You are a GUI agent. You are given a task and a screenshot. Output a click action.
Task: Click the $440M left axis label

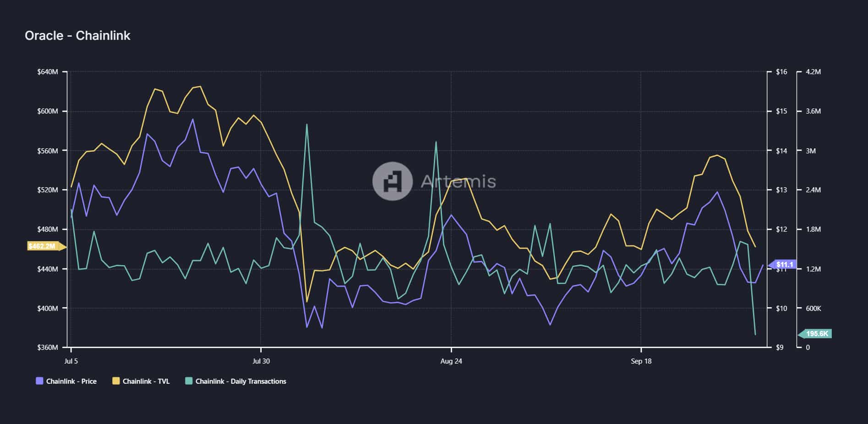click(48, 269)
